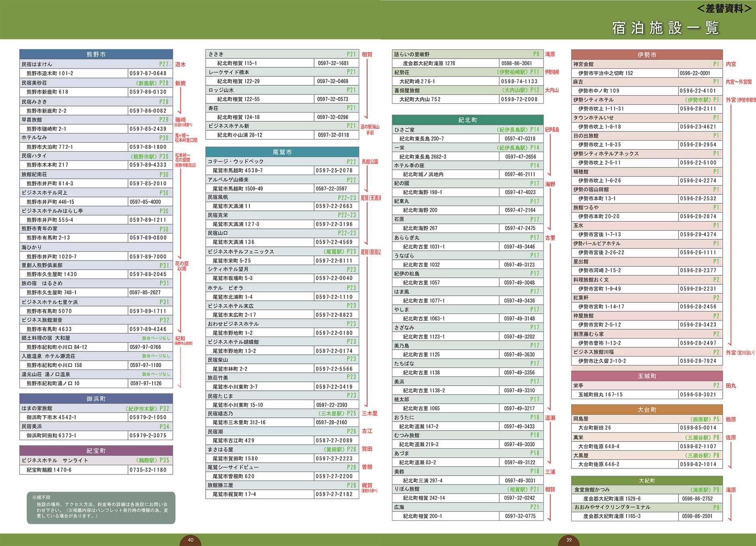Click the 玉城町 section header
This screenshot has height=546, width=756.
(x=647, y=376)
